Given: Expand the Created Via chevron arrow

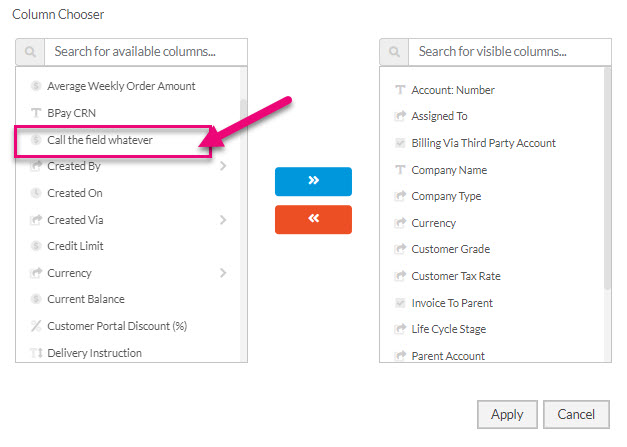Looking at the screenshot, I should coord(223,220).
